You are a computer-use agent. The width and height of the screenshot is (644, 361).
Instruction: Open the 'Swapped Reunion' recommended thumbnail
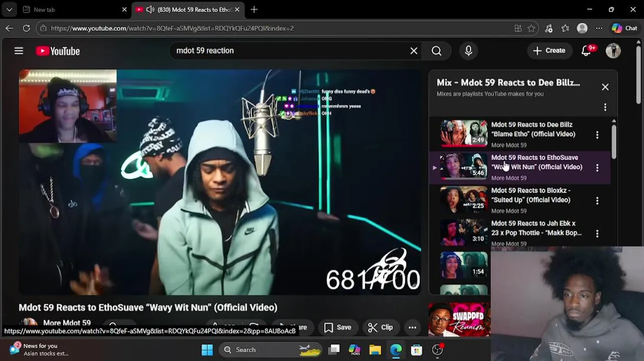pos(459,319)
